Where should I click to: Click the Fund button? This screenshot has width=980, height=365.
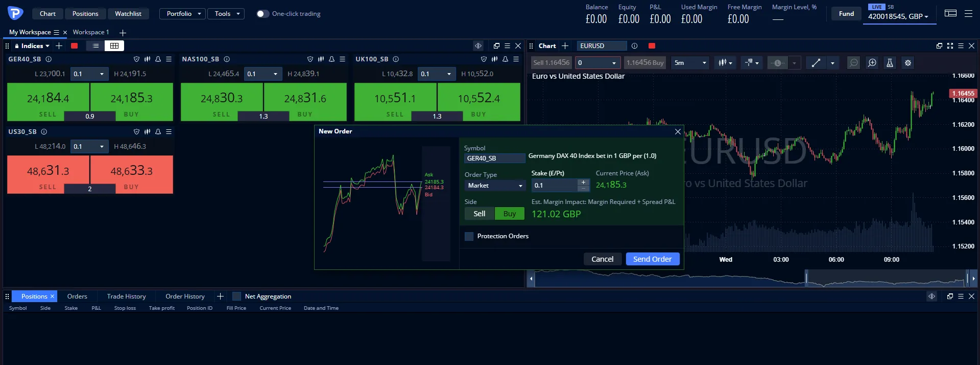click(846, 14)
